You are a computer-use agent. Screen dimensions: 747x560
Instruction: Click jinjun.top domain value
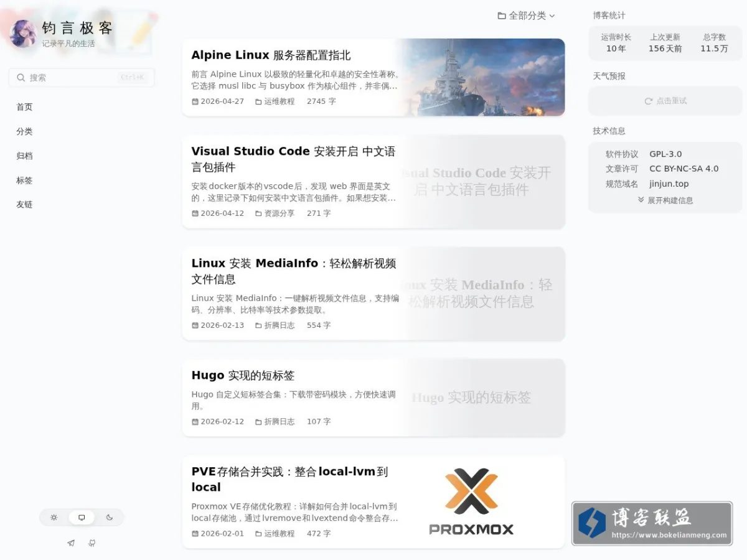coord(669,184)
